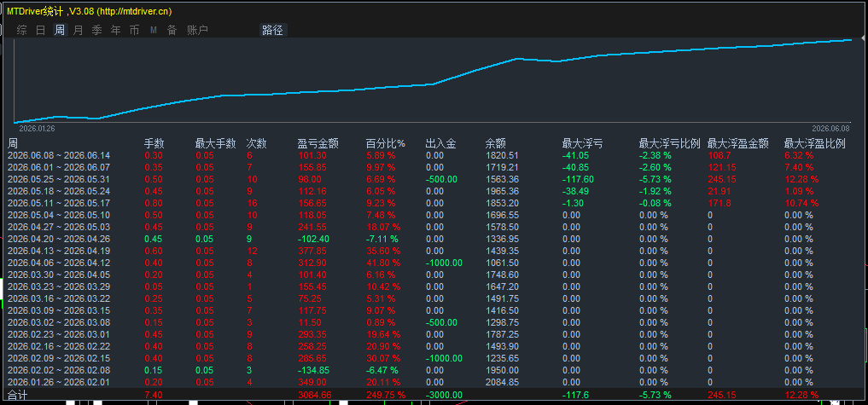
Task: Click the 盈亏金额 column header
Action: (317, 144)
